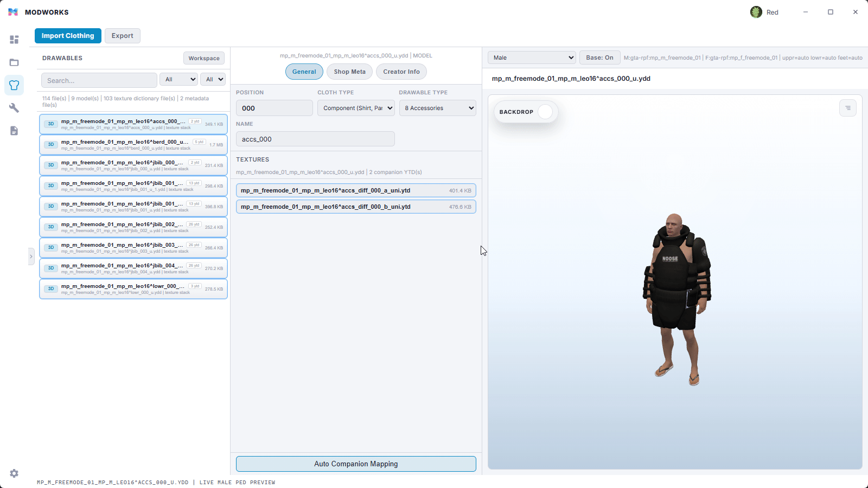Select the jbib_000 drawable row (231.4 KB)
This screenshot has width=868, height=488.
[x=133, y=165]
